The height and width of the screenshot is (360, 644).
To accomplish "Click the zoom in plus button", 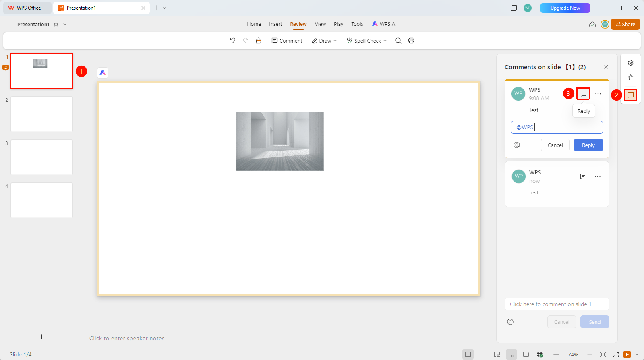I will [x=590, y=354].
